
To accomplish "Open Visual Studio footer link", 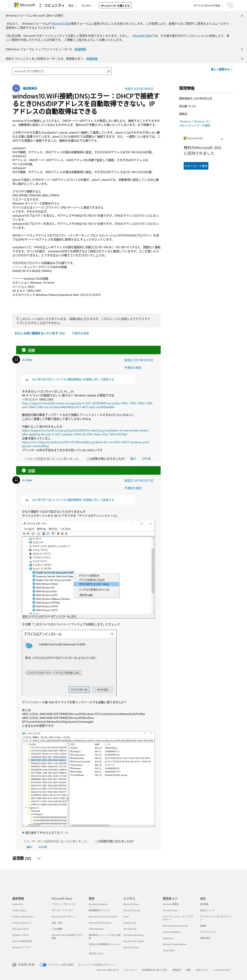I will pos(169,950).
